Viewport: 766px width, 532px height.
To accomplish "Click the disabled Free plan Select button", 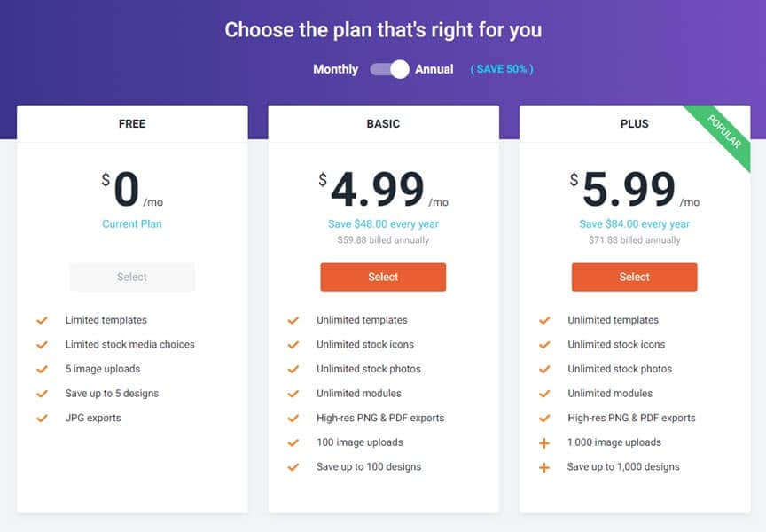I will click(x=132, y=277).
